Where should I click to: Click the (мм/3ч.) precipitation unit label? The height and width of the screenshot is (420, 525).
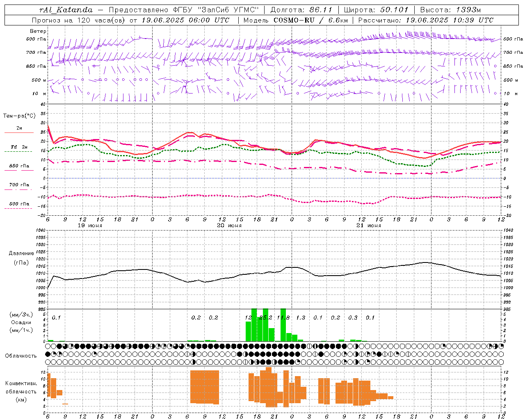click(x=21, y=315)
